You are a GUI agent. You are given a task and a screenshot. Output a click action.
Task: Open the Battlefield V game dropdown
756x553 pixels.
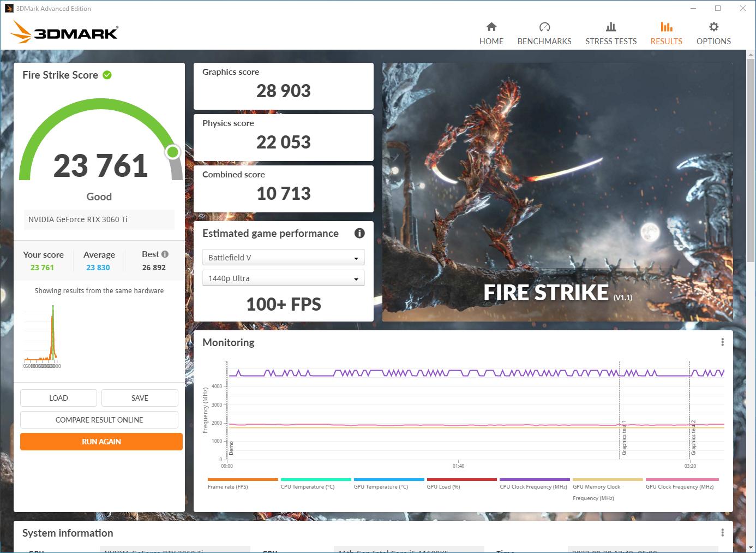(284, 258)
